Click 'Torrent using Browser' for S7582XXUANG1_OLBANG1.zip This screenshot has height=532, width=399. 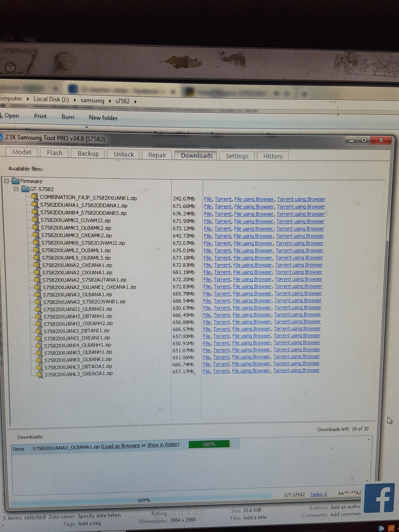[x=298, y=307]
